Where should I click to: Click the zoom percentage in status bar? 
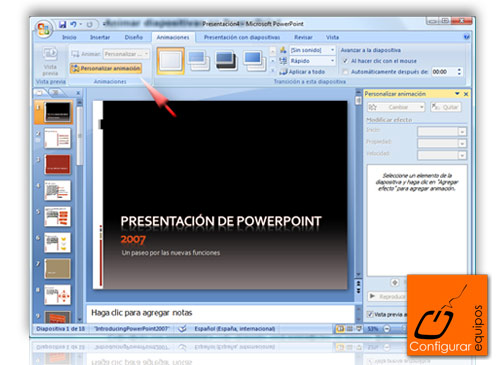373,329
